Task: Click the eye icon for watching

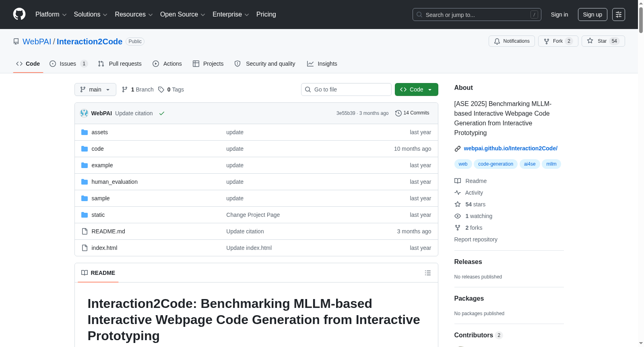Action: (458, 216)
